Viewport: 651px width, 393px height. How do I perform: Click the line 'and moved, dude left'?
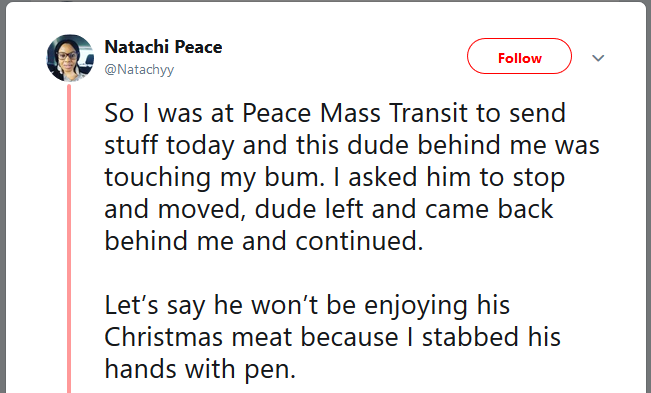tap(328, 209)
